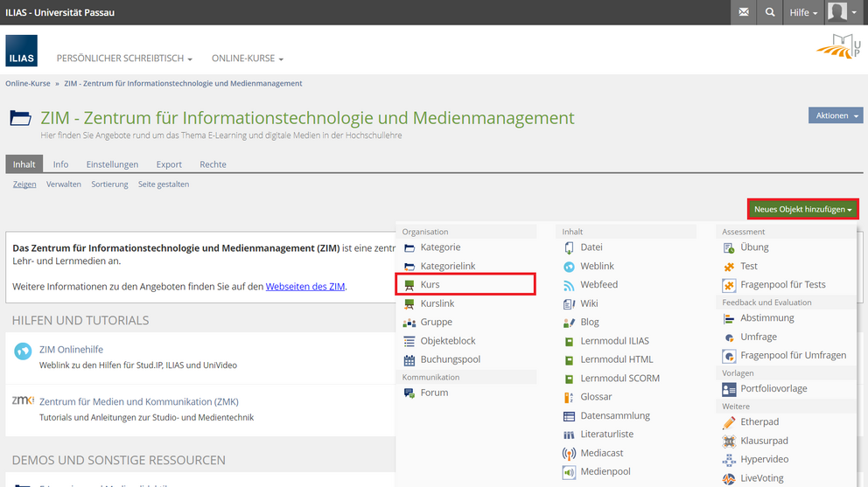Click the Test icon
Screen dimensions: 868x487
(x=729, y=266)
